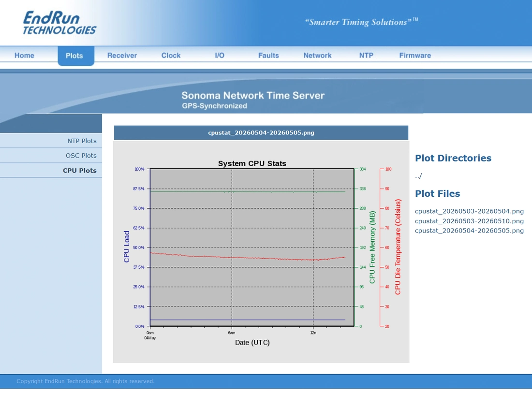Viewport: 532px width, 393px height.
Task: Click the 384 tick label on the free memory axis
Action: 362,169
